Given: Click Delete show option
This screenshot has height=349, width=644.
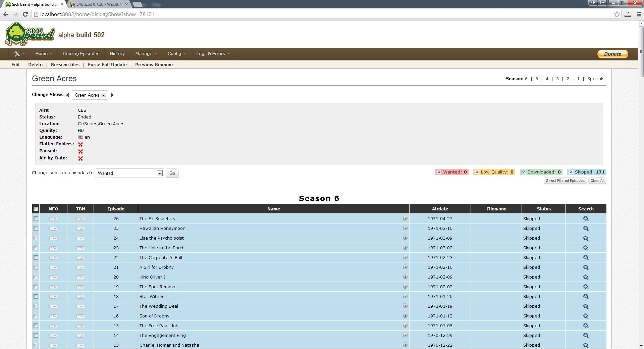Looking at the screenshot, I should [x=35, y=65].
